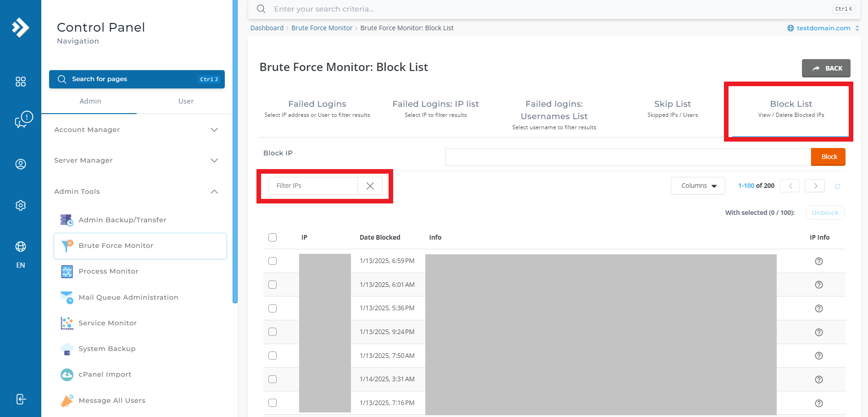Click the refresh icon beside pagination

coord(837,186)
